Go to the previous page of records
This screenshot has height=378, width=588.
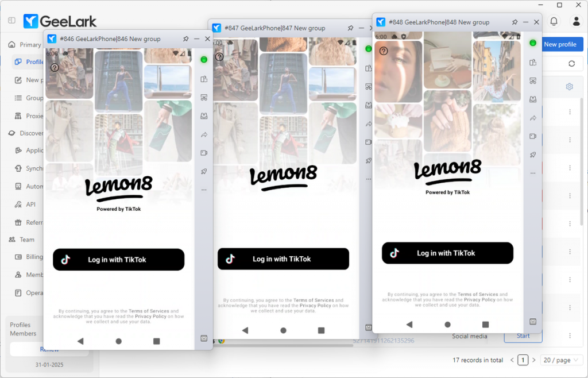(x=512, y=360)
